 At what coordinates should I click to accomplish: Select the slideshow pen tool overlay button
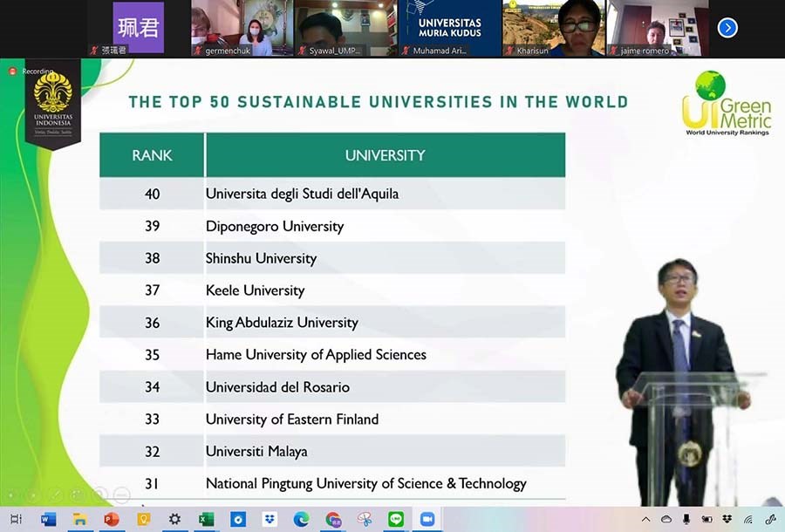pyautogui.click(x=55, y=495)
